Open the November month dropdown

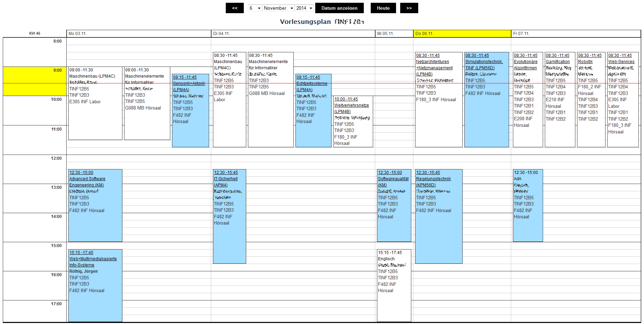(278, 8)
